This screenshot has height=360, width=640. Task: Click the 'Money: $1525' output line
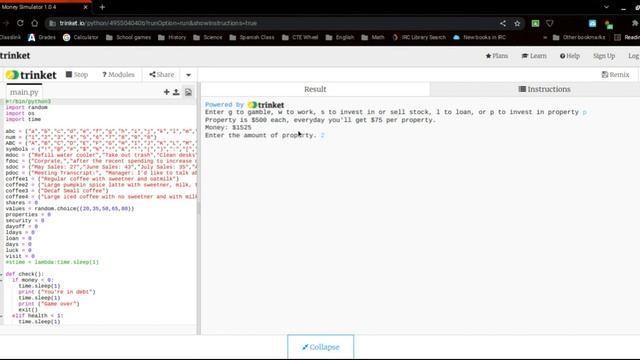(x=228, y=127)
